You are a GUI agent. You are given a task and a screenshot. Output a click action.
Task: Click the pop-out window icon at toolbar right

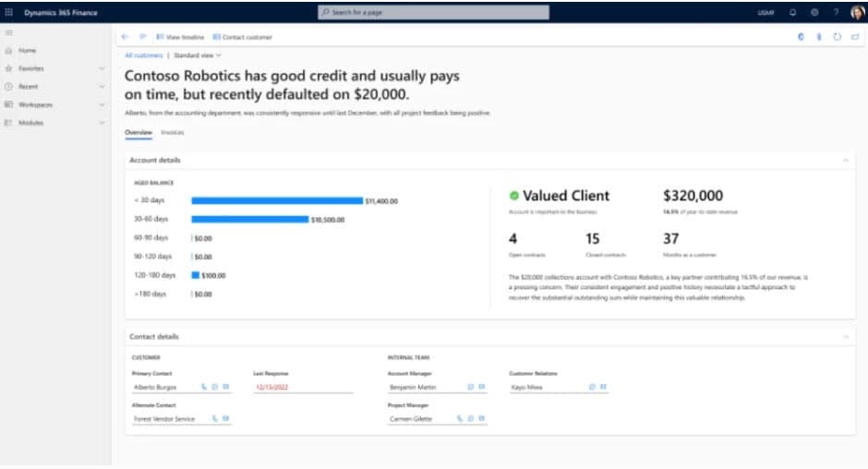855,37
